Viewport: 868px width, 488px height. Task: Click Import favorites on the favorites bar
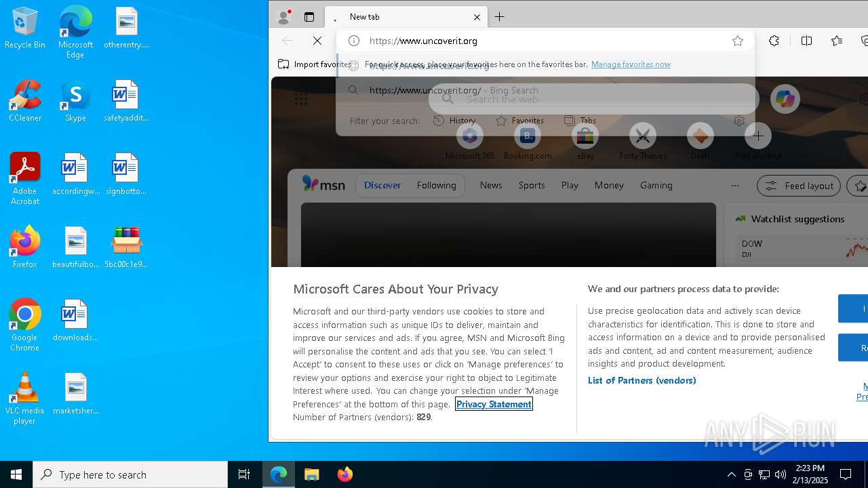click(x=314, y=64)
